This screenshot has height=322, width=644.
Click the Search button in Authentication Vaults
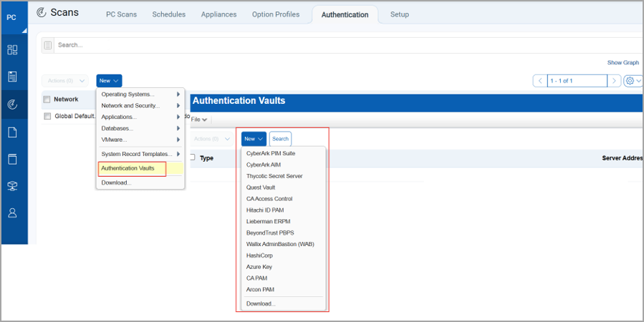tap(281, 139)
